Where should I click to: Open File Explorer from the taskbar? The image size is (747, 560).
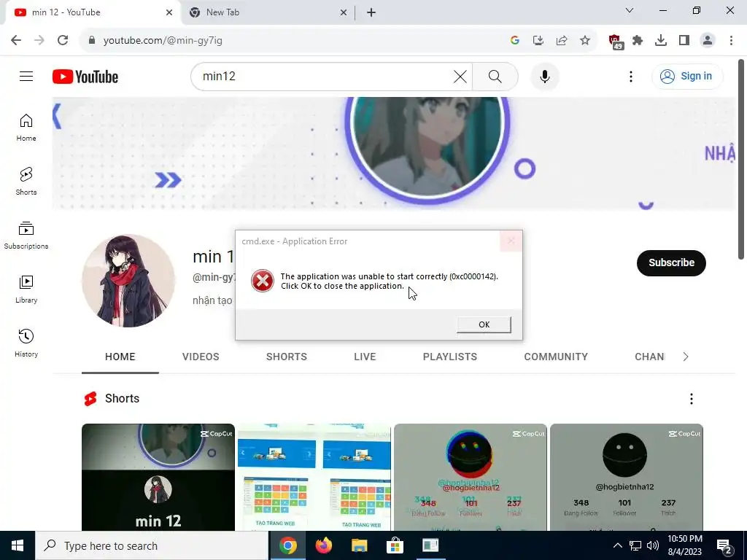pos(359,545)
